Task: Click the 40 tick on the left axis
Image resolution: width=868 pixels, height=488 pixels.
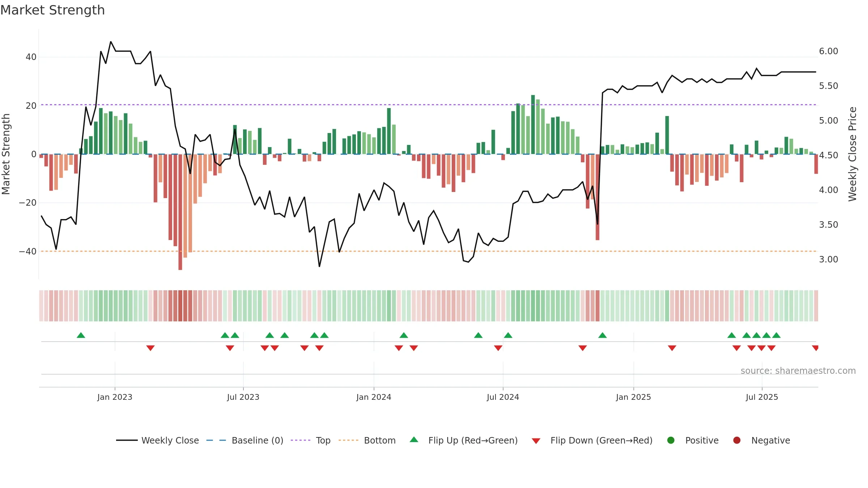Action: 31,57
